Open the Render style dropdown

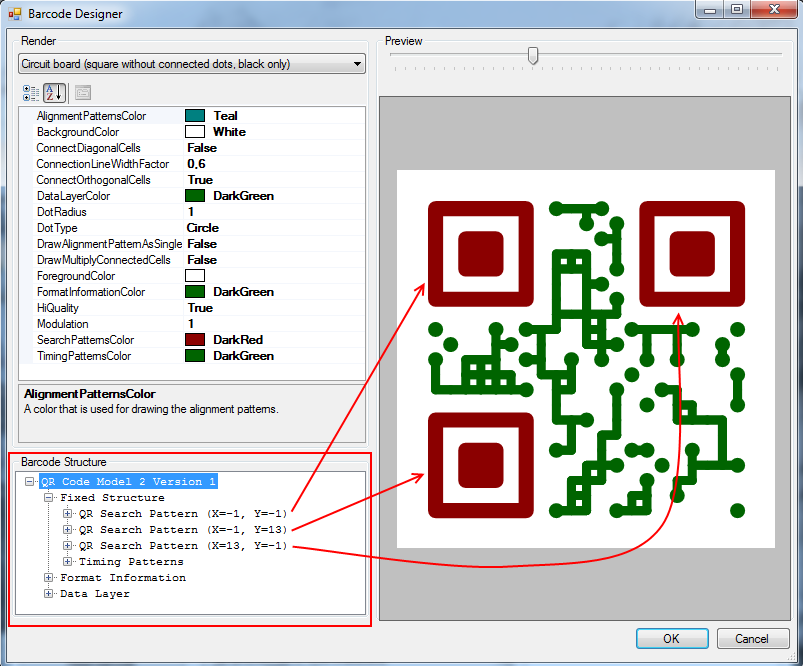[x=192, y=64]
